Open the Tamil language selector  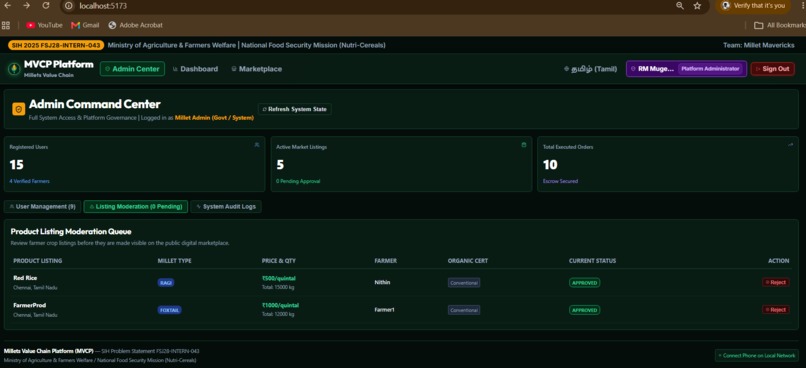[x=590, y=69]
